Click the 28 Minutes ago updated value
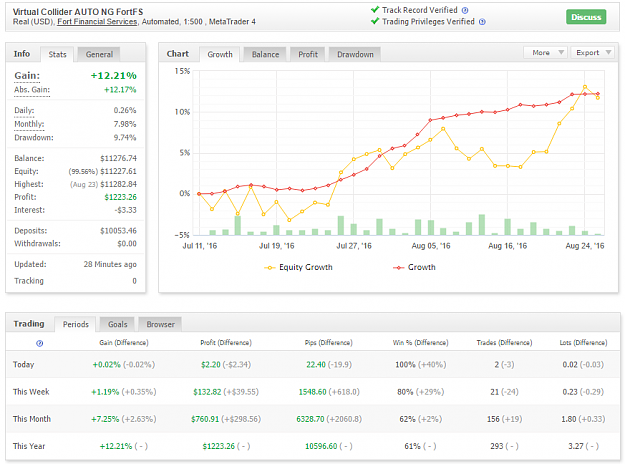Viewport: 625px width, 464px height. tap(110, 264)
